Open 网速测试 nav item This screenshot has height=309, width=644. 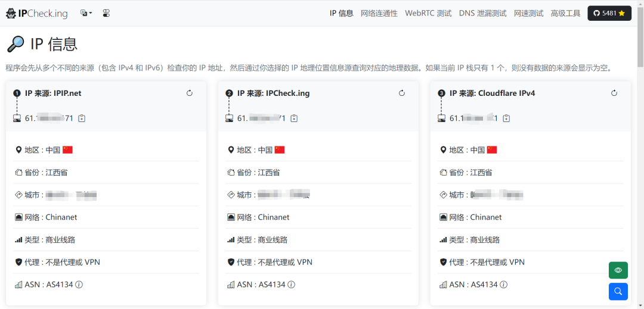528,13
